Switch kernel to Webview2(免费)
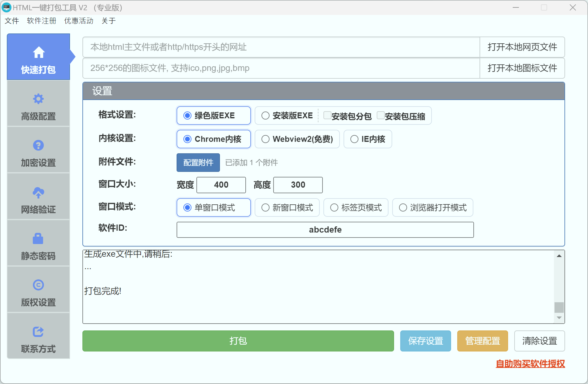The height and width of the screenshot is (384, 588). (x=265, y=139)
